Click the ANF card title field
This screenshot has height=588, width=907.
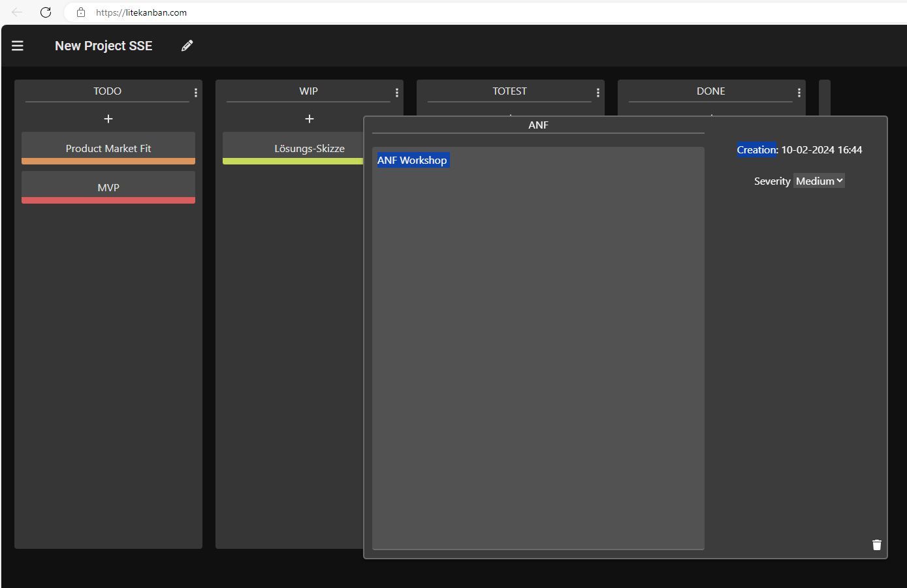point(538,125)
